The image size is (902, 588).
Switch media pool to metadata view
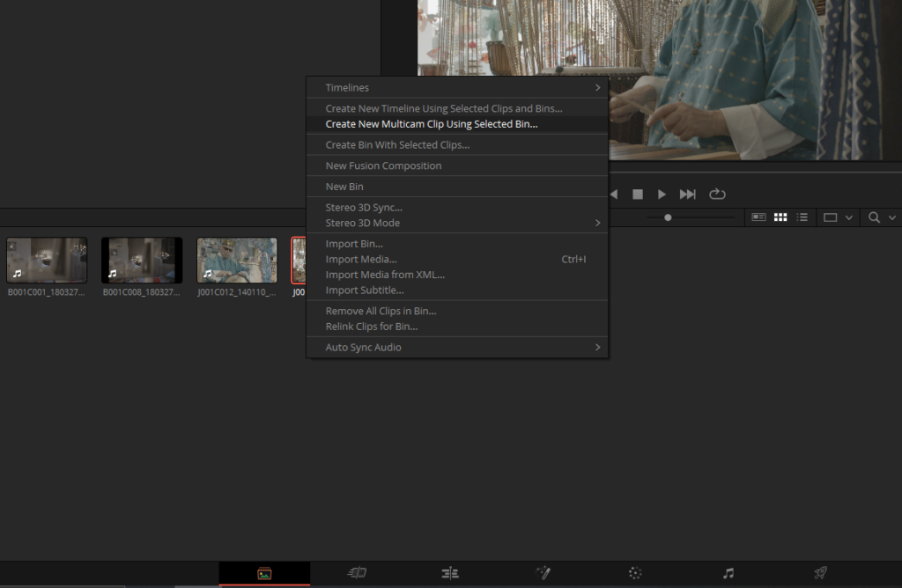[758, 217]
